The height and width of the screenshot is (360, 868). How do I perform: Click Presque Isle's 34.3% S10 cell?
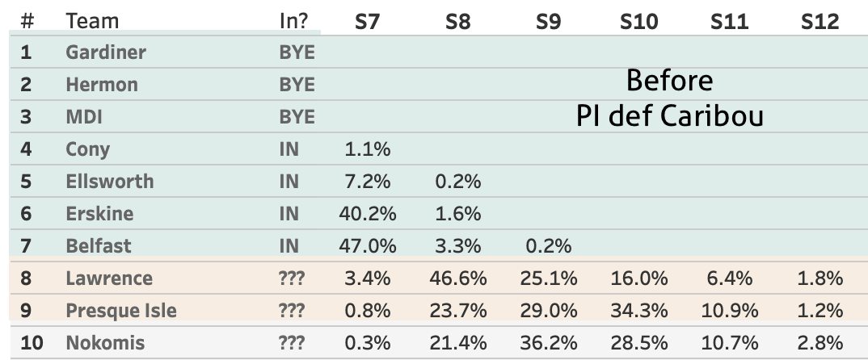[638, 310]
